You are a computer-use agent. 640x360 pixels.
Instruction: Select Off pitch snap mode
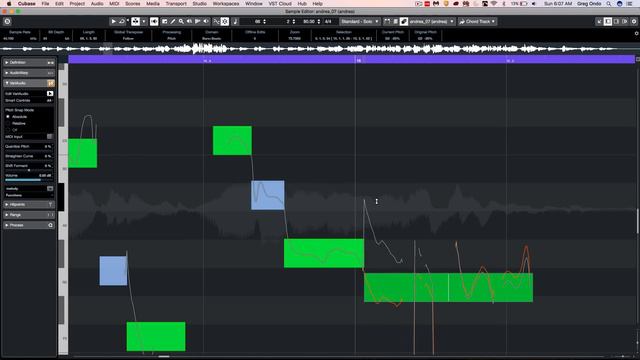(8, 130)
